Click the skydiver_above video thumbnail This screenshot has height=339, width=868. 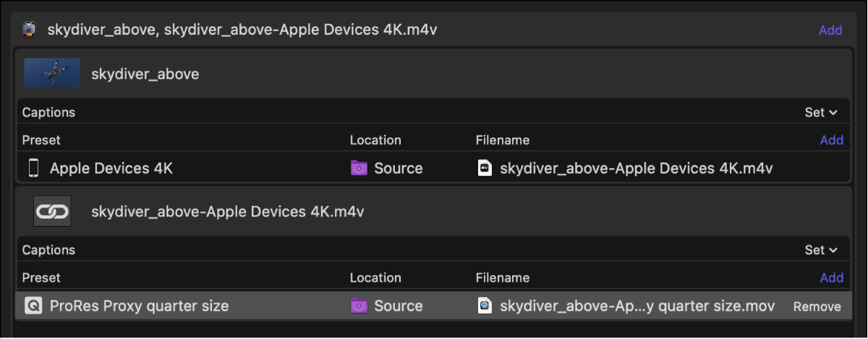(x=51, y=74)
